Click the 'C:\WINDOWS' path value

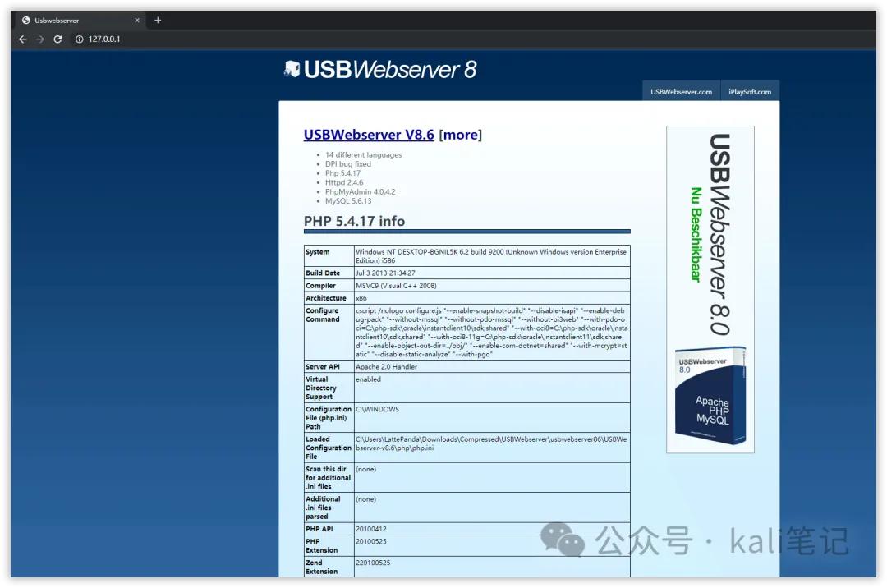point(377,409)
